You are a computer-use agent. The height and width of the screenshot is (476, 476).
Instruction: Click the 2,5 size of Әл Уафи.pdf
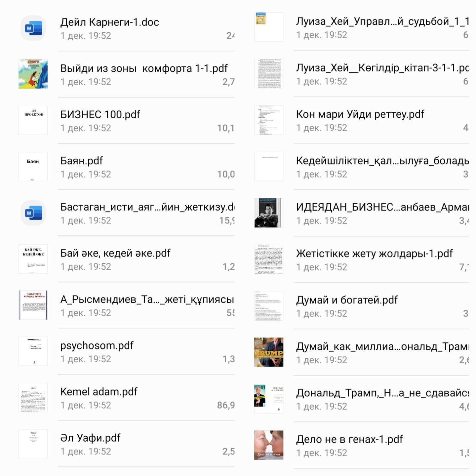pyautogui.click(x=228, y=452)
